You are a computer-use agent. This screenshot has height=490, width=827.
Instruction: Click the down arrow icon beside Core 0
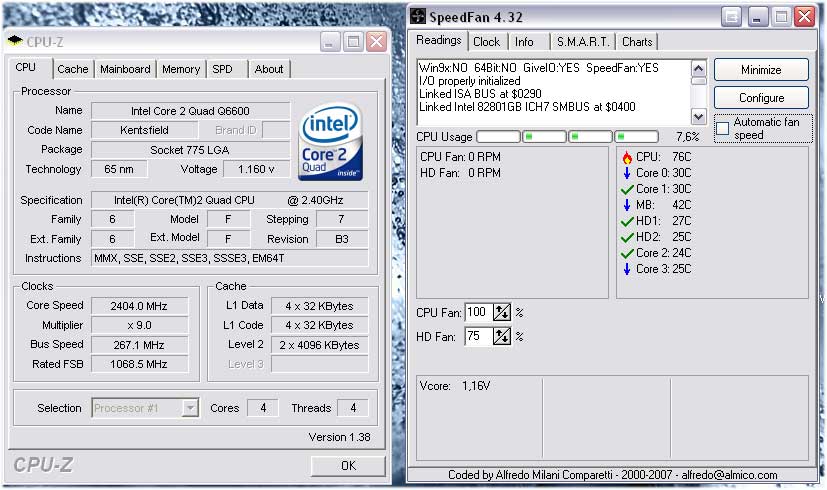tap(627, 173)
